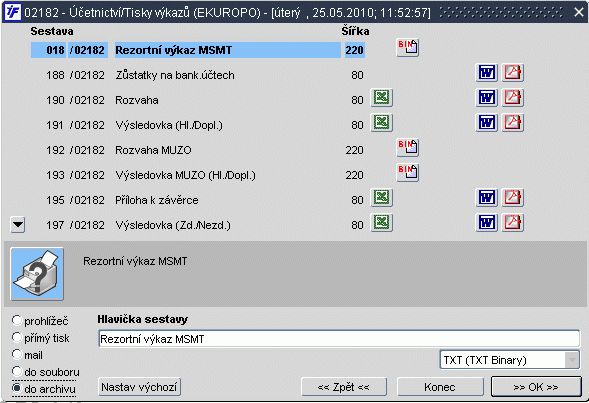The height and width of the screenshot is (403, 589).
Task: Click report number 192 in list
Action: pos(56,150)
